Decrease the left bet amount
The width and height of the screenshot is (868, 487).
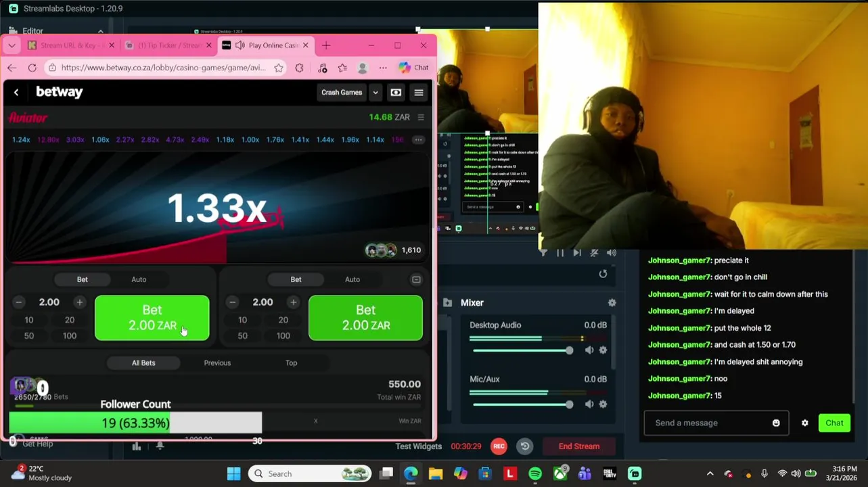pyautogui.click(x=19, y=302)
